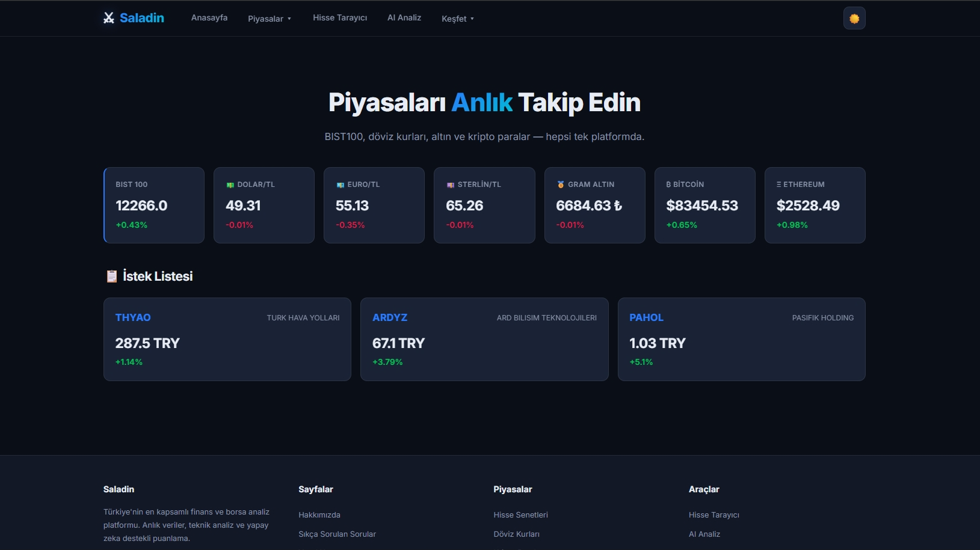This screenshot has width=980, height=550.
Task: Click the Saladin brand name link
Action: [142, 18]
